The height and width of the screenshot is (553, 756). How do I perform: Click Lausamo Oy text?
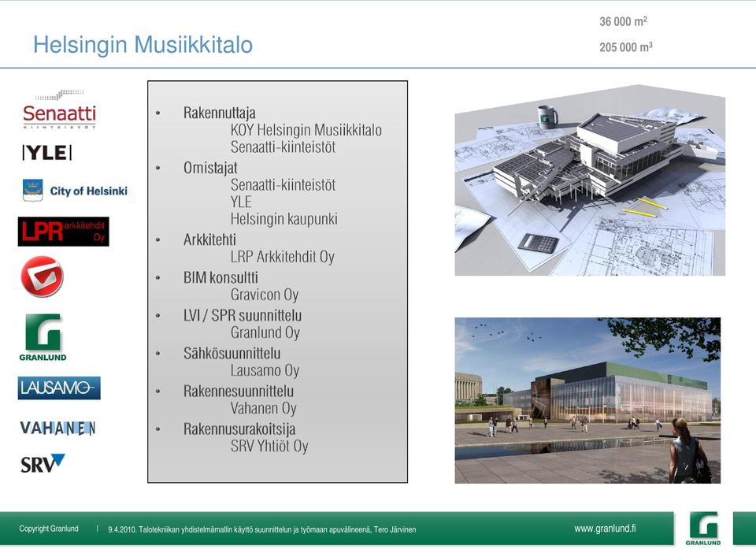(x=265, y=370)
